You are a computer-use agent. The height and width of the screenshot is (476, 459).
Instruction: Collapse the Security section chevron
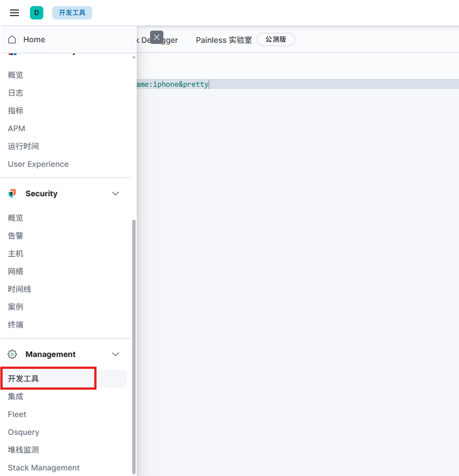[x=116, y=194]
